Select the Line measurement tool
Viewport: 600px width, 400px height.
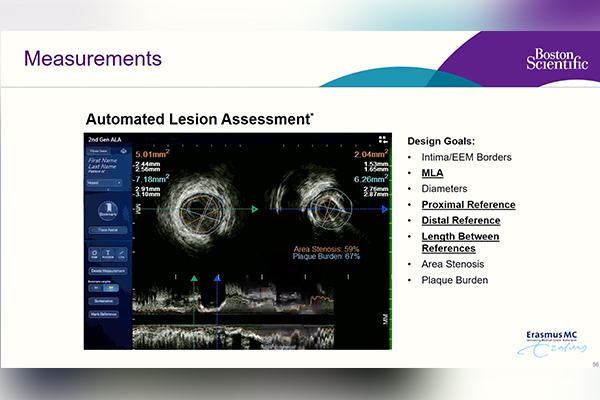coord(122,254)
